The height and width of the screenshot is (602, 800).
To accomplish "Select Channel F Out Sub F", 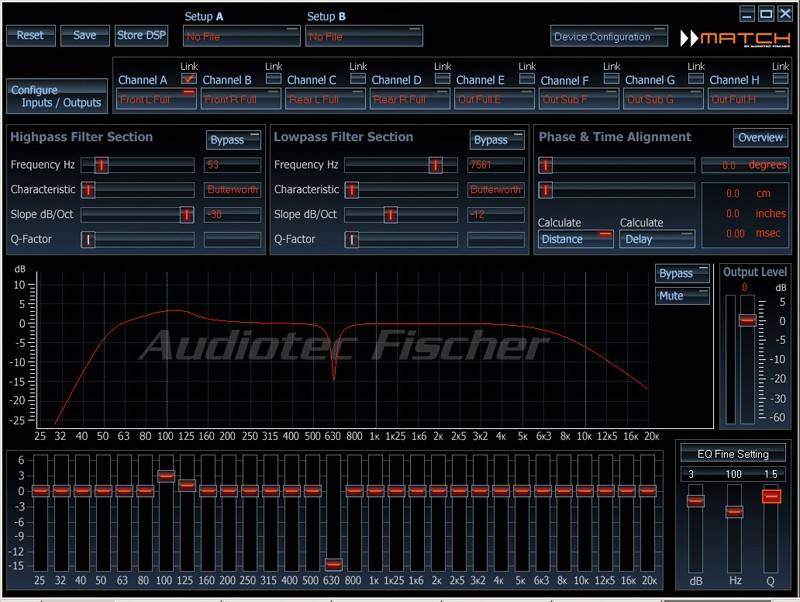I will click(579, 99).
